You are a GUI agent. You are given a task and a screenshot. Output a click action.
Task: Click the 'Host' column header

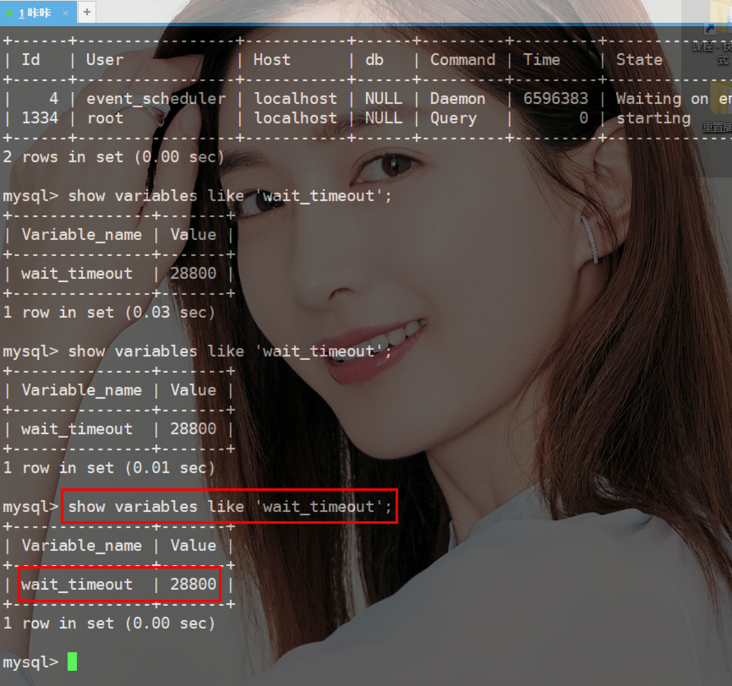(x=272, y=60)
